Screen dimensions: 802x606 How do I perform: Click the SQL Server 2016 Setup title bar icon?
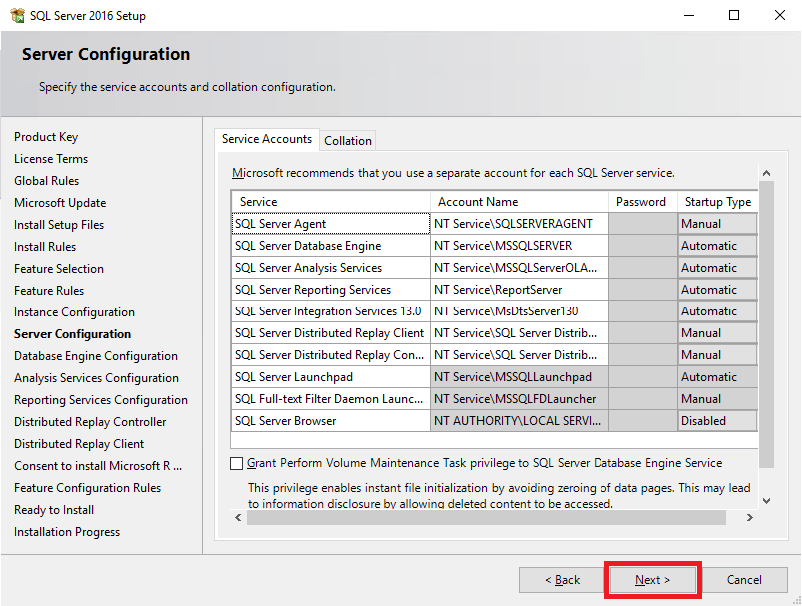pyautogui.click(x=16, y=15)
